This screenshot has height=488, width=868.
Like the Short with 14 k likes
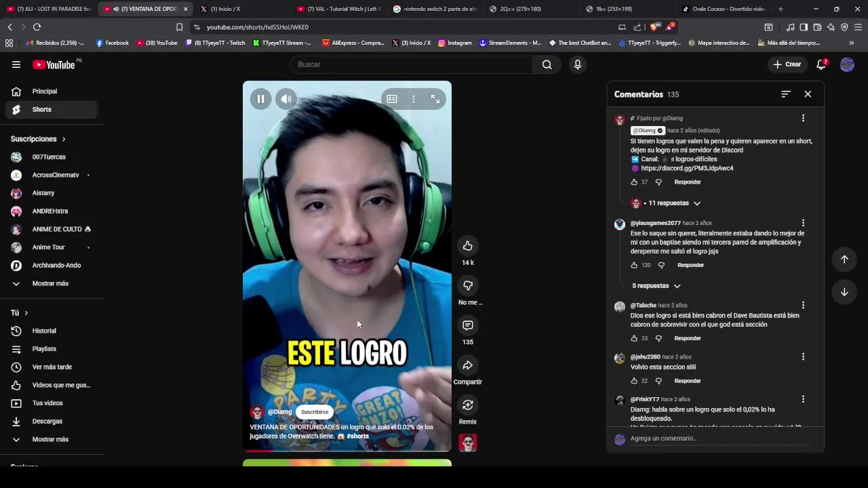468,245
